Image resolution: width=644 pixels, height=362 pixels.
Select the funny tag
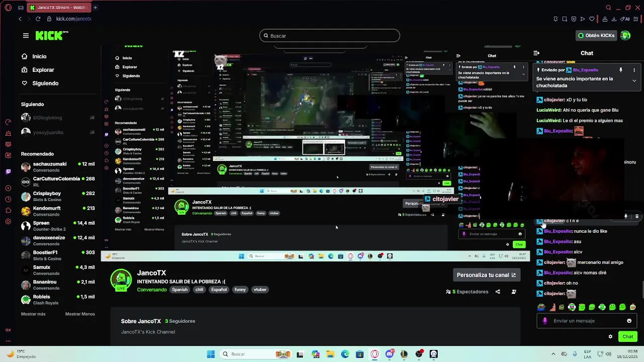[240, 290]
